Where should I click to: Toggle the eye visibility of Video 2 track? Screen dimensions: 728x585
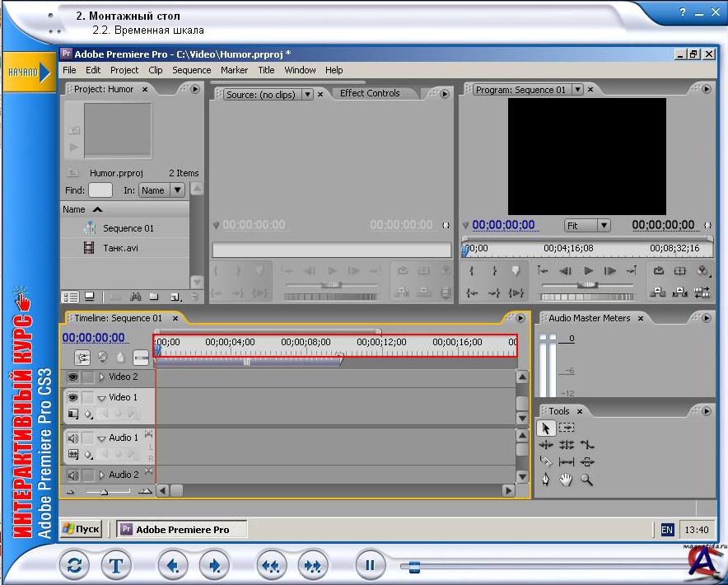[x=72, y=377]
